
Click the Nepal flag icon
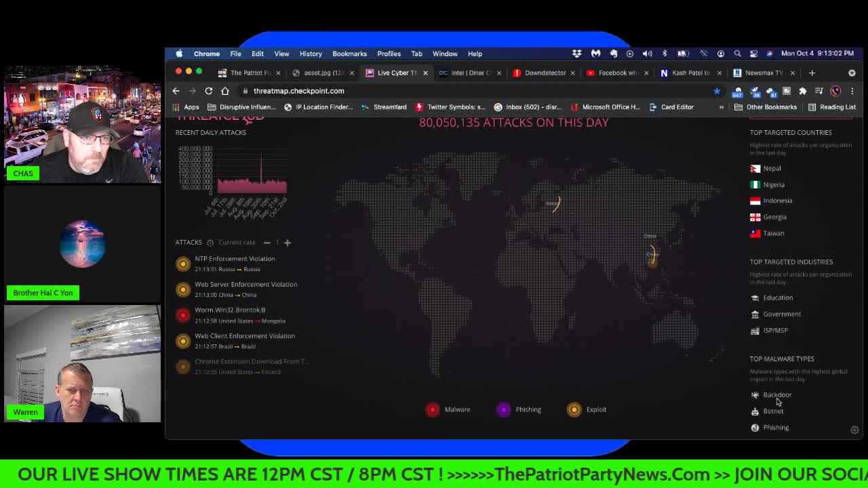pyautogui.click(x=755, y=168)
